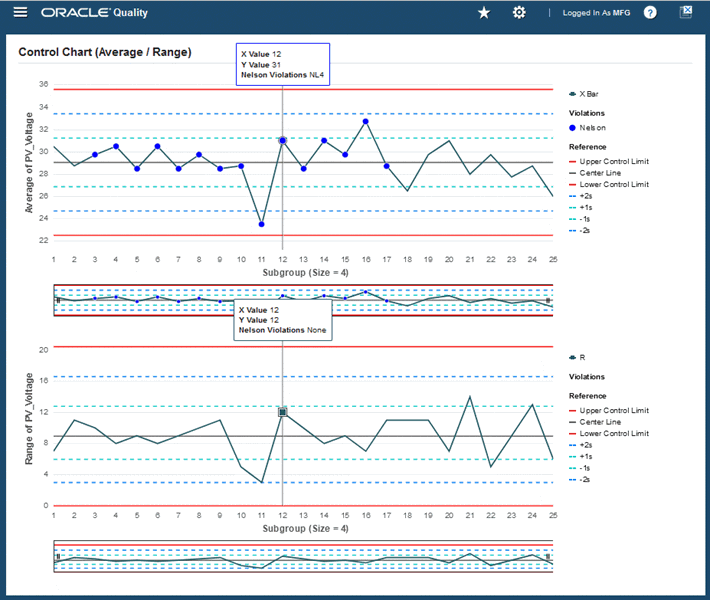Open settings gear icon

[519, 13]
